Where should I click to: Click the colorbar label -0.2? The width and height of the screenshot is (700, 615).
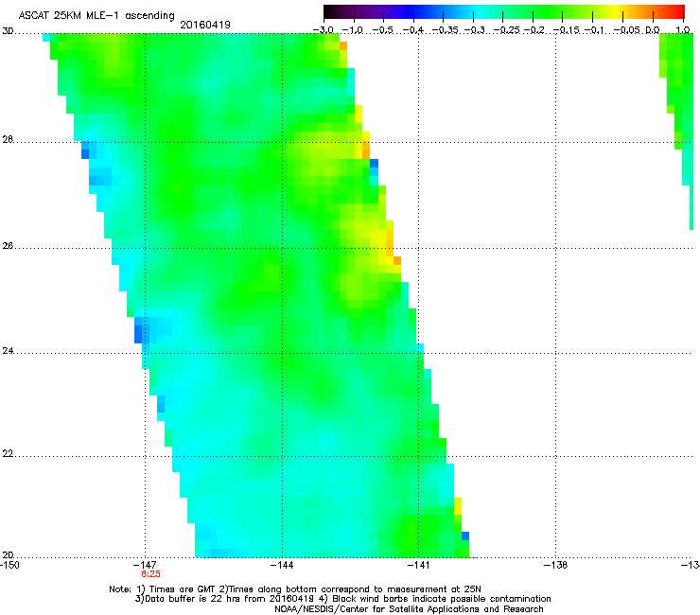tap(534, 30)
